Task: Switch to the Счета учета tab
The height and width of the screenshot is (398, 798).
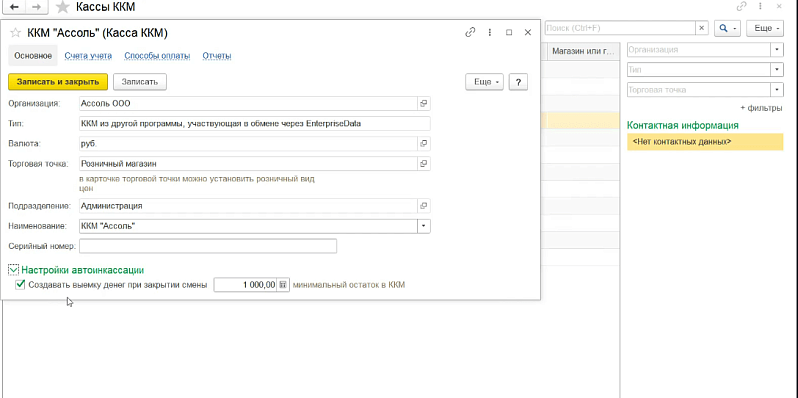Action: click(x=88, y=56)
